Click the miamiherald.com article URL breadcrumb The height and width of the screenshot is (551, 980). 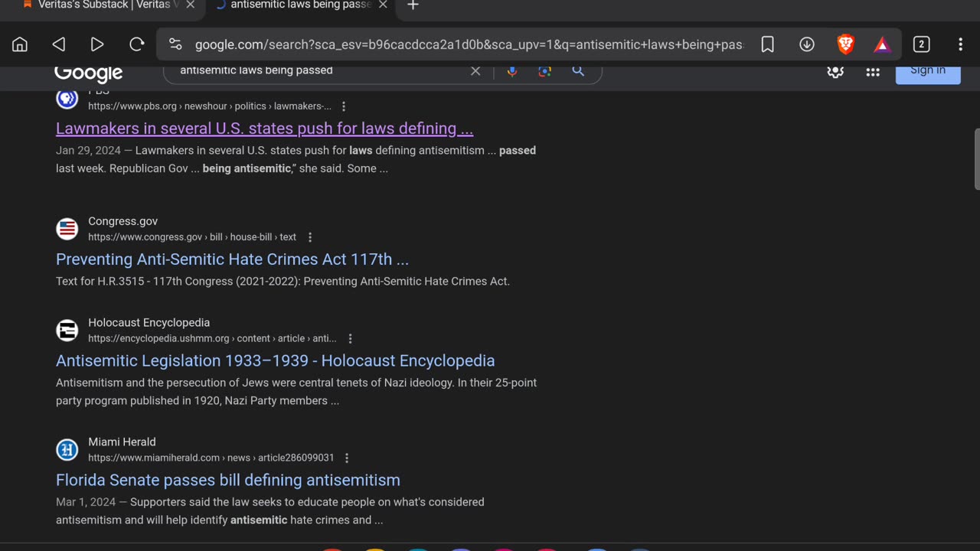211,458
